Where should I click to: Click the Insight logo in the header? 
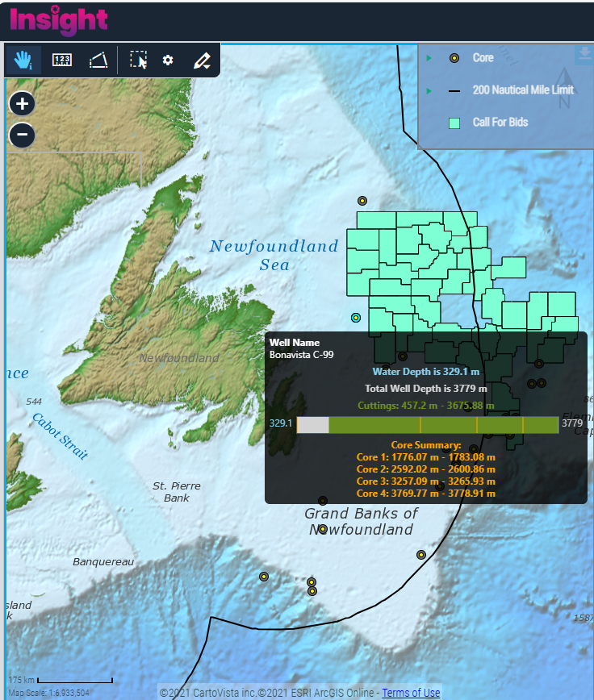click(x=58, y=20)
